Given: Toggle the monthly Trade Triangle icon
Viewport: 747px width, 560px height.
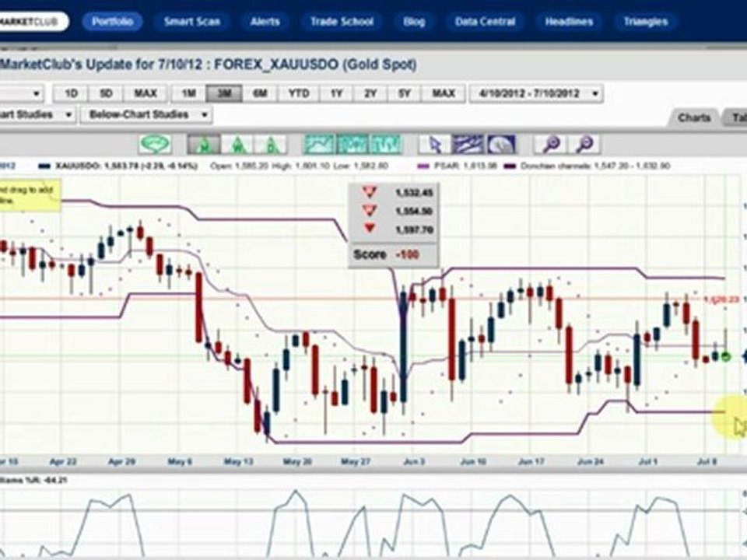Looking at the screenshot, I should coord(204,145).
